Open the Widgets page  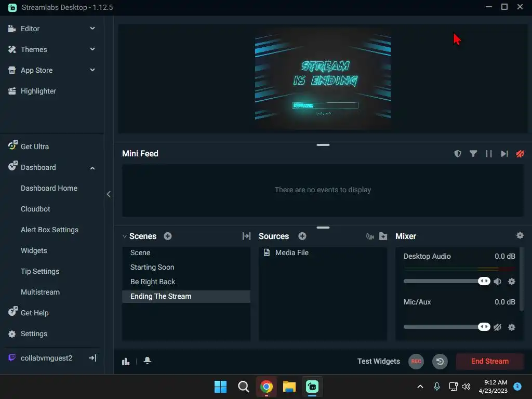(34, 250)
